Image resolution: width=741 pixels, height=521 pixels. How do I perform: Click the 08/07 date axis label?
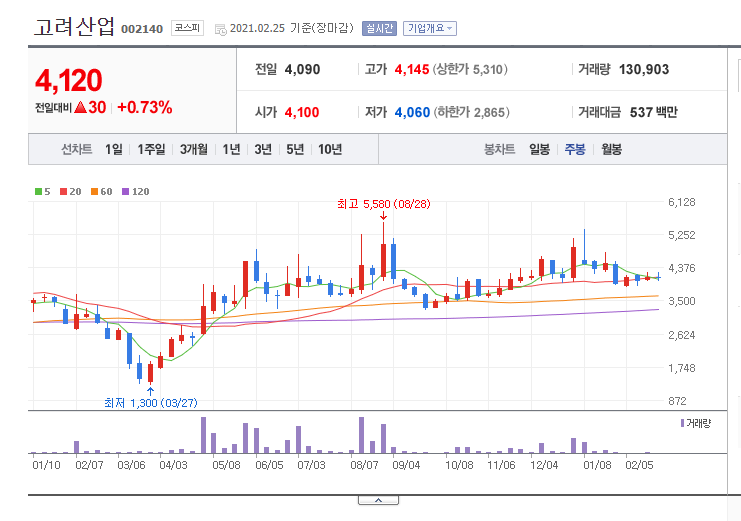[364, 465]
